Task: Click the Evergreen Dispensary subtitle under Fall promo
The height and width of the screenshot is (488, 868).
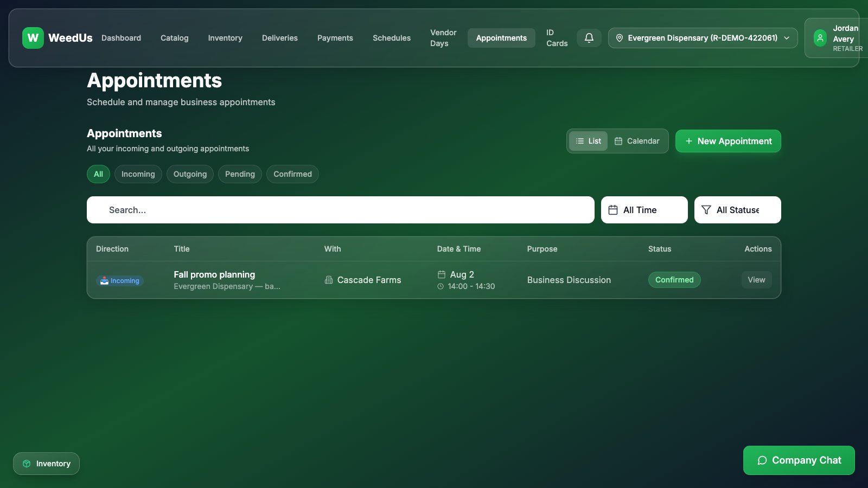Action: pos(227,286)
